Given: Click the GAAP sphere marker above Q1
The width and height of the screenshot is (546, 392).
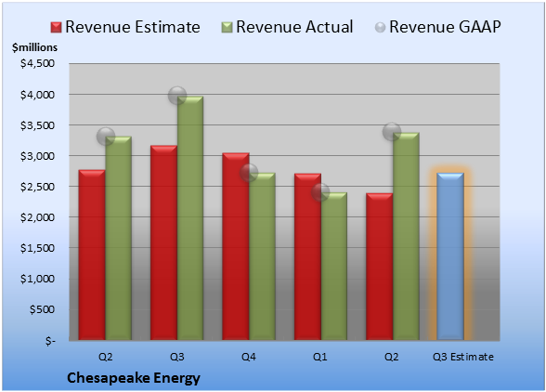Looking at the screenshot, I should click(x=320, y=192).
